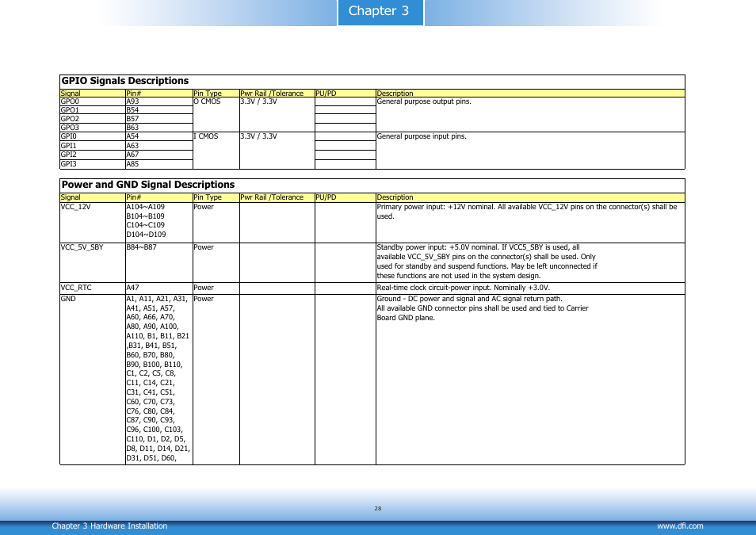Click pin number A67
Viewport: 756px width, 535px height.
(132, 155)
